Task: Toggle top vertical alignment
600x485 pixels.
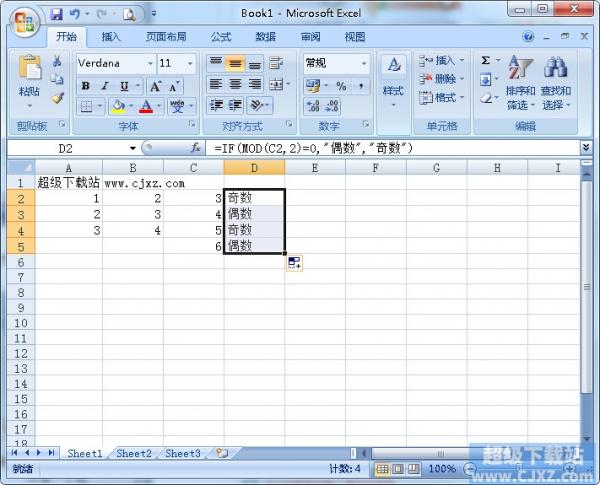Action: tap(216, 63)
